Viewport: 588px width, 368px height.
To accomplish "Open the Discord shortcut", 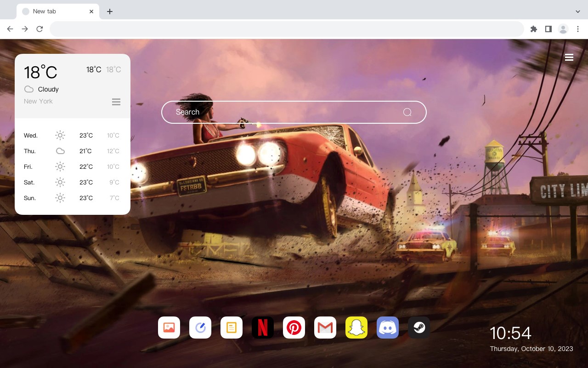I will (388, 328).
